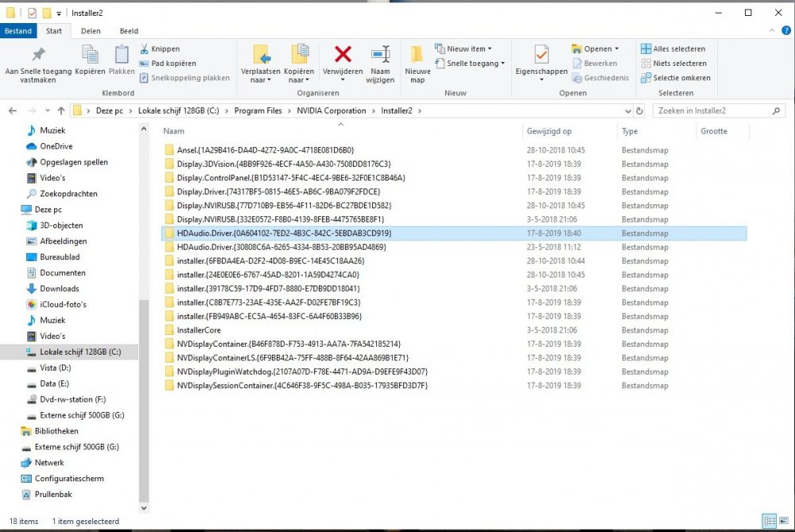
Task: Click the Kopiëren icon in Klembord
Action: (x=90, y=56)
